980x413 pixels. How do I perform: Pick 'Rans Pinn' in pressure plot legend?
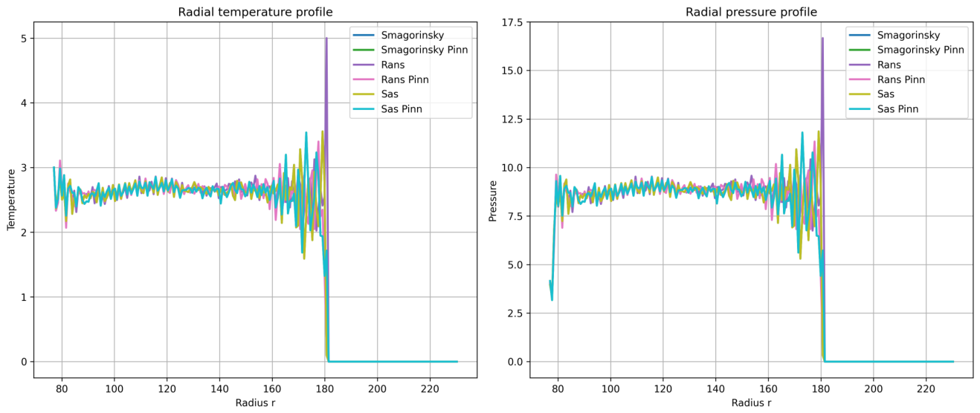(x=901, y=79)
